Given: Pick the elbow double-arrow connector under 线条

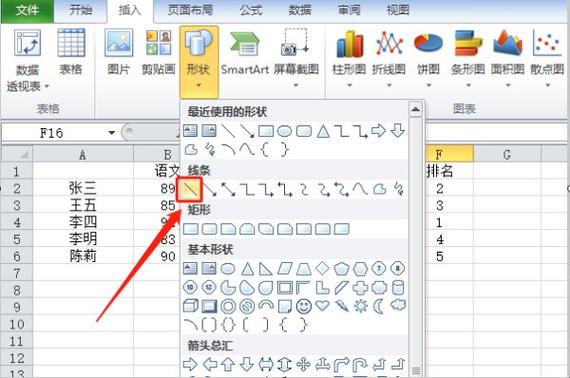Looking at the screenshot, I should click(x=285, y=189).
